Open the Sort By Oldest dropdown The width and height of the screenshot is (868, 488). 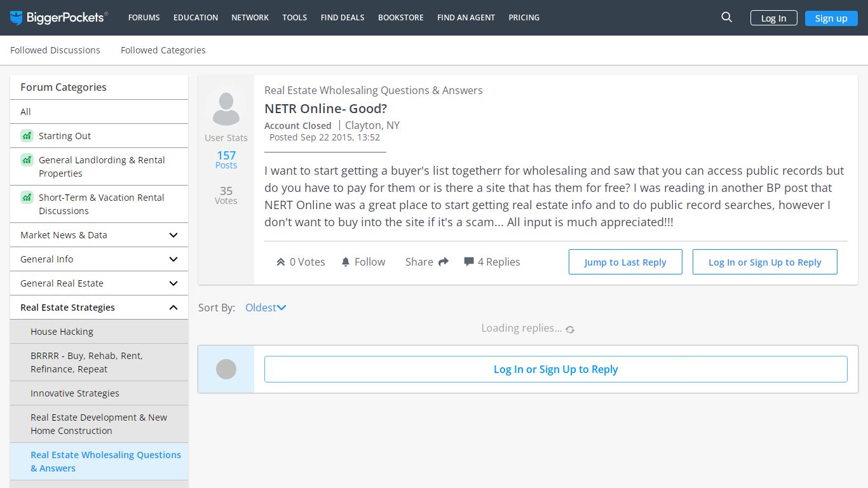click(x=266, y=308)
